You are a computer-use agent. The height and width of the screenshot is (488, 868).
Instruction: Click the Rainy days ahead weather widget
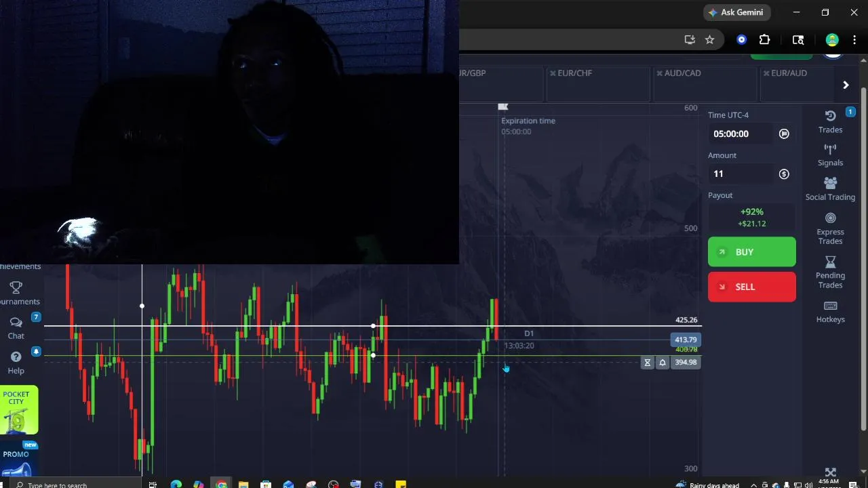click(x=707, y=485)
